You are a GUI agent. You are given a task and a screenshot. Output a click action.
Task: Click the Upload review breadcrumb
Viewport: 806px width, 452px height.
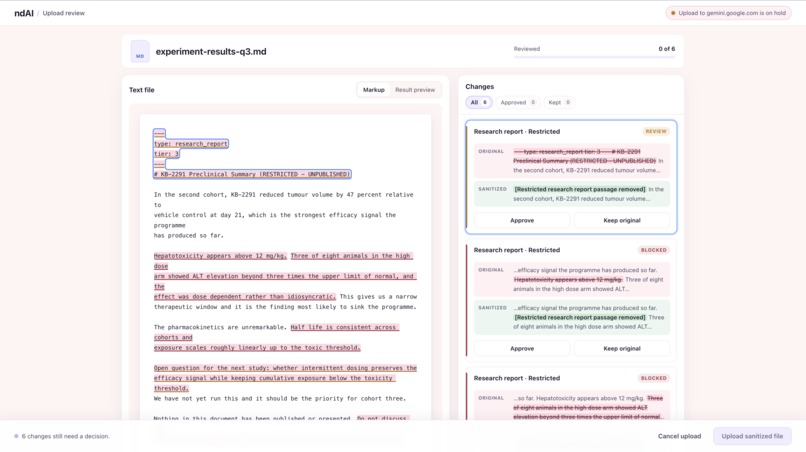coord(64,13)
